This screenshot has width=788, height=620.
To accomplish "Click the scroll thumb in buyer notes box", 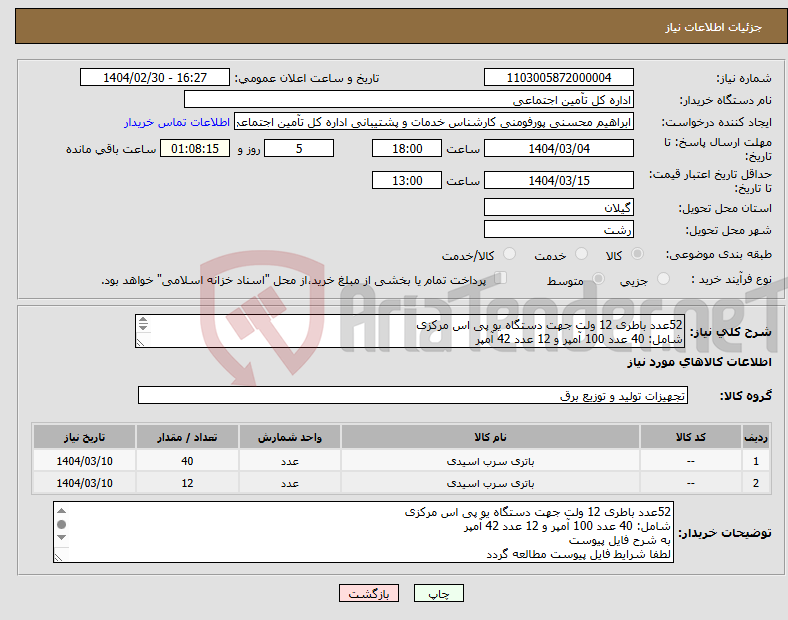I will click(x=61, y=525).
